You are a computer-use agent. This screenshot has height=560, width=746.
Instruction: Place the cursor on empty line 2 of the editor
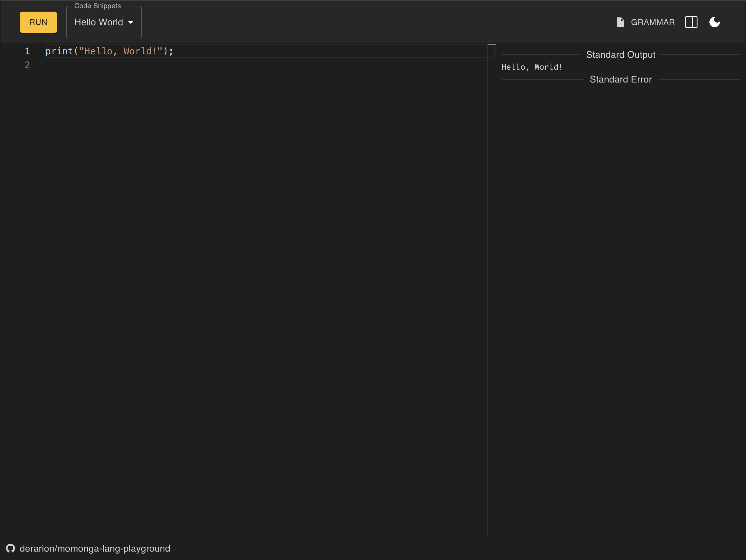click(135, 65)
